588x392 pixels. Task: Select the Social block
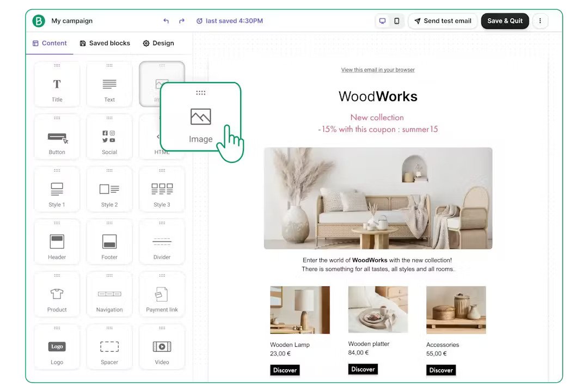click(x=109, y=137)
